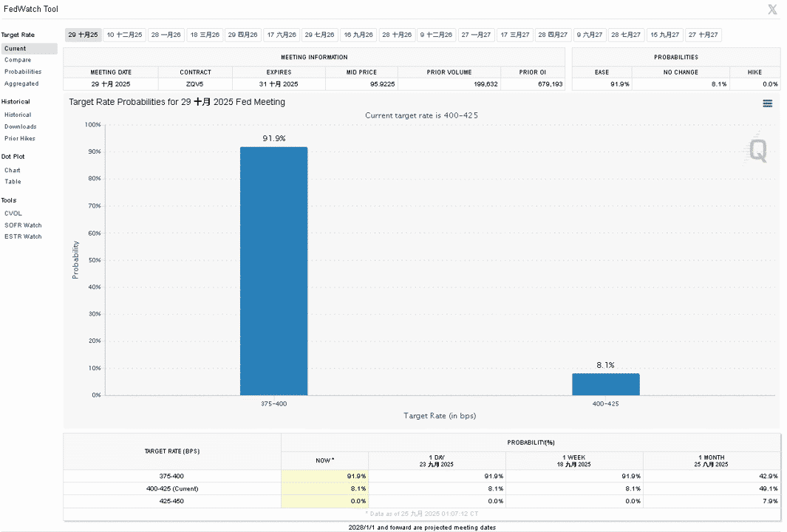Show the Dot Plot Chart
The image size is (787, 532).
tap(13, 170)
